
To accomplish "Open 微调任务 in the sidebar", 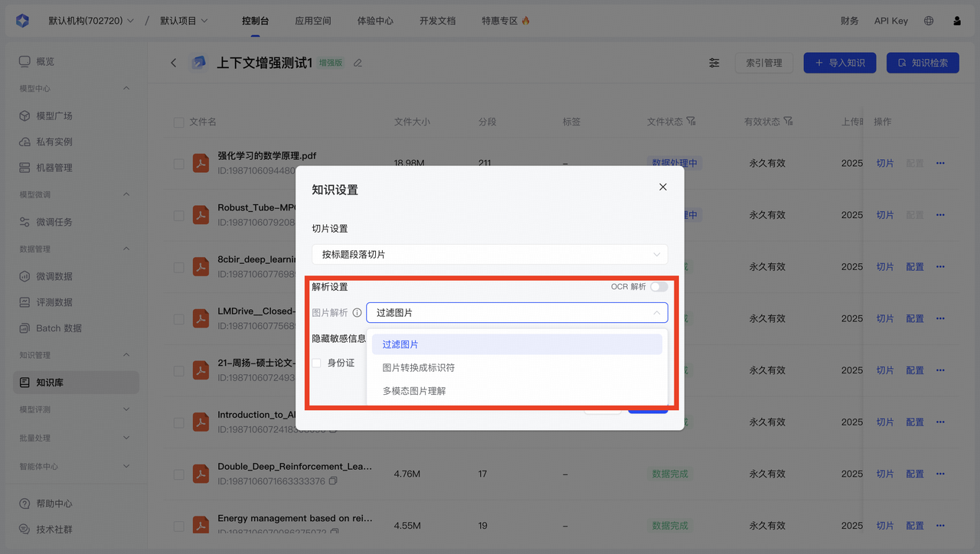I will tap(54, 222).
